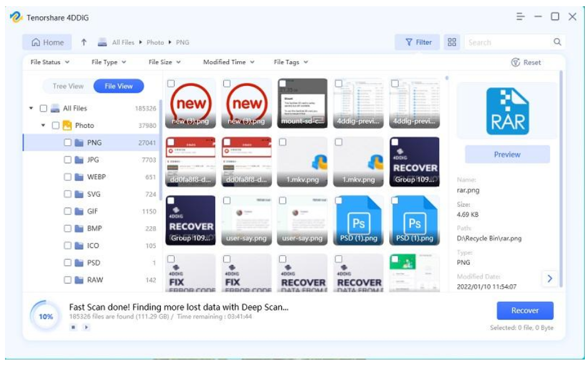
Task: Collapse the All Files tree node
Action: click(31, 108)
